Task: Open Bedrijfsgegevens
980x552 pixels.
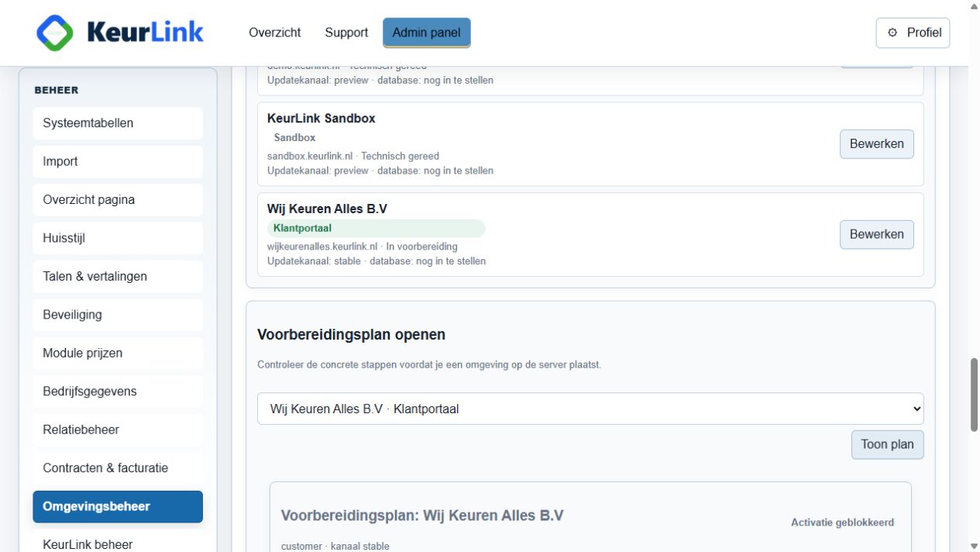Action: (x=118, y=392)
